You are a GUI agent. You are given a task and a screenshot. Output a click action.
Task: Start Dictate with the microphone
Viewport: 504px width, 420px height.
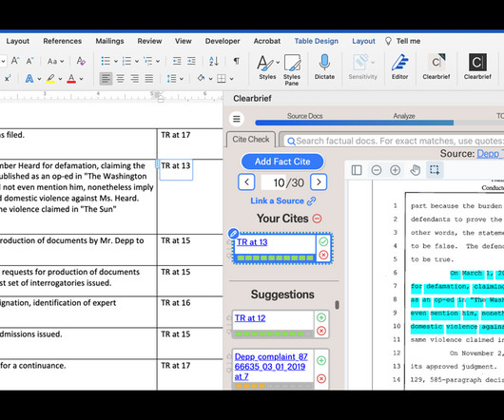(x=324, y=67)
